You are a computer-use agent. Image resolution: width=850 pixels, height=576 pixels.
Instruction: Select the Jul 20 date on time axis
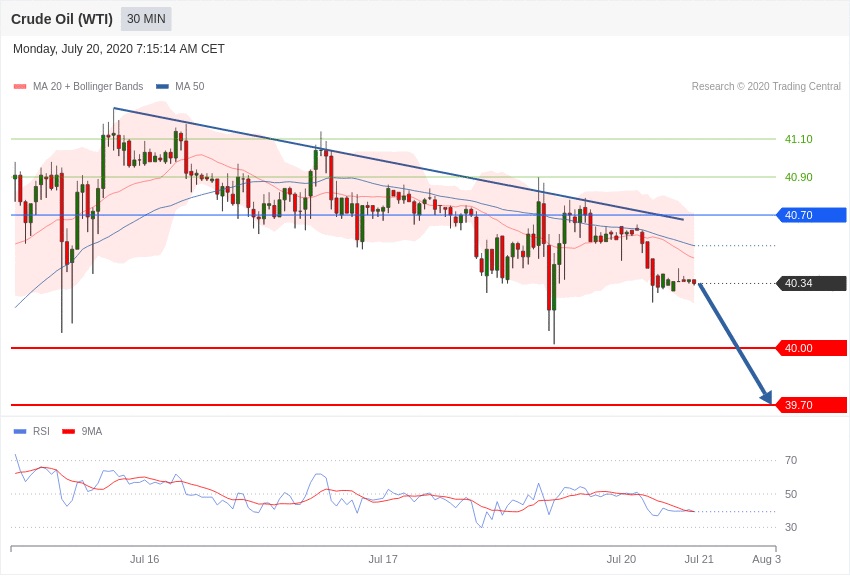621,559
